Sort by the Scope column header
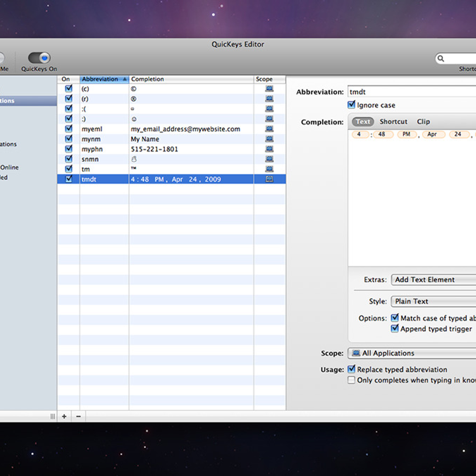The width and height of the screenshot is (476, 476). click(270, 79)
